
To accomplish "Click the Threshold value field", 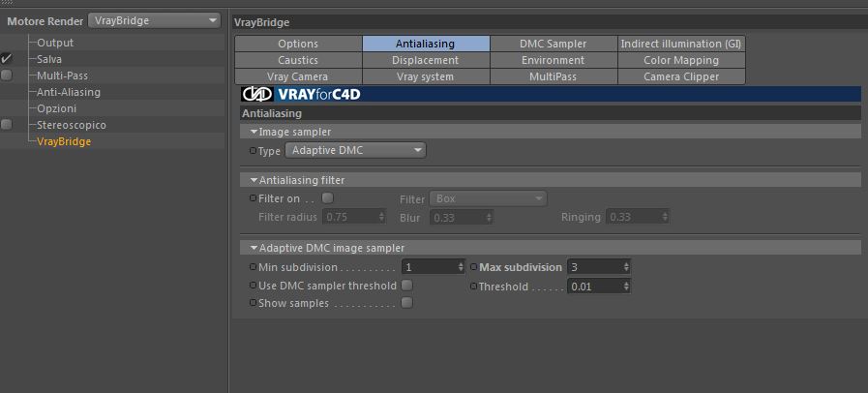I will [594, 287].
